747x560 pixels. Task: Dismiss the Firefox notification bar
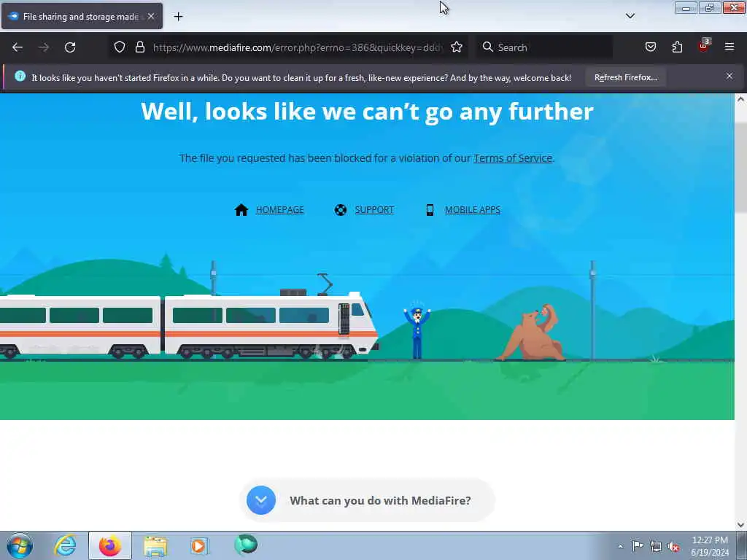[x=729, y=76]
